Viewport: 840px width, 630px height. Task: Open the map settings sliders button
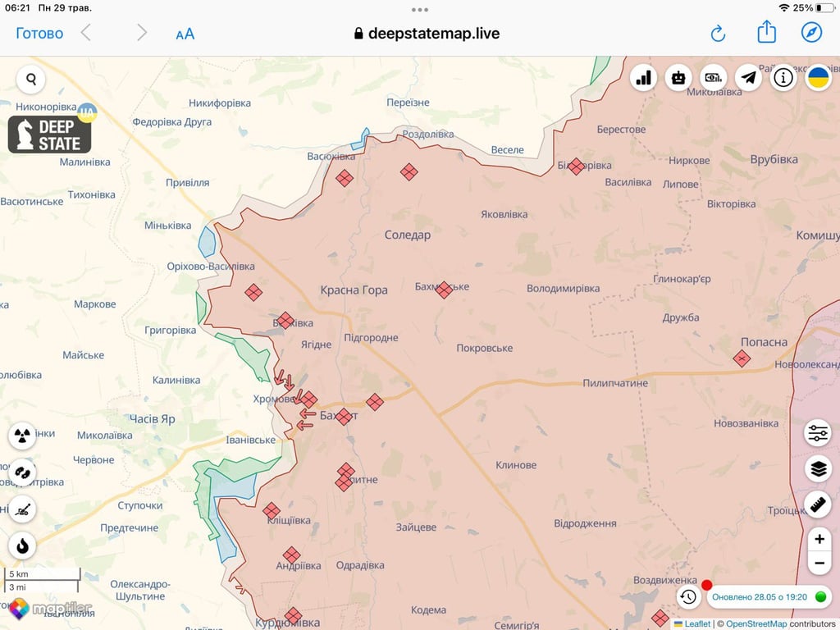click(818, 432)
